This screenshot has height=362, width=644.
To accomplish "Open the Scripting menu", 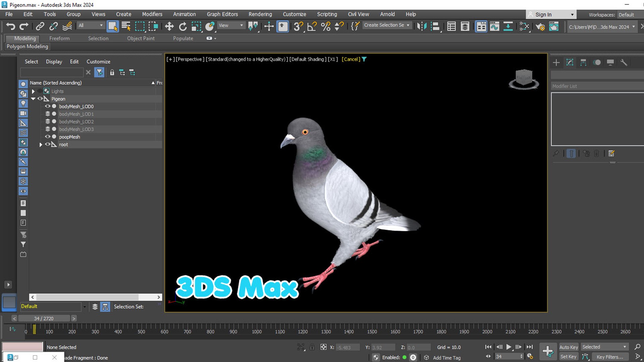I will pos(327,14).
